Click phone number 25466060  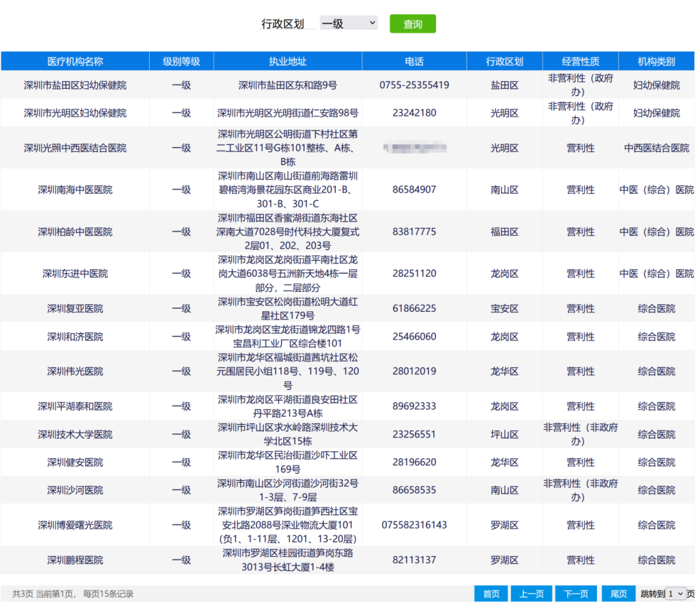click(414, 336)
